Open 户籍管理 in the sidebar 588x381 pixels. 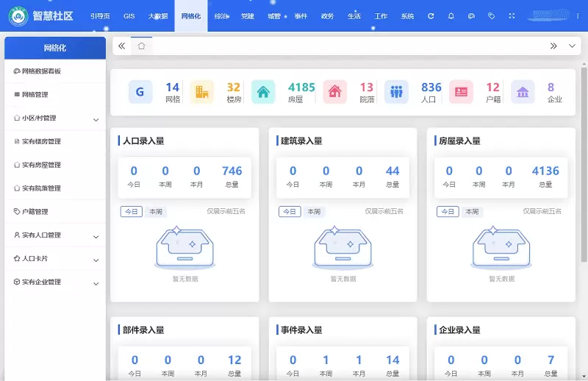pyautogui.click(x=35, y=212)
